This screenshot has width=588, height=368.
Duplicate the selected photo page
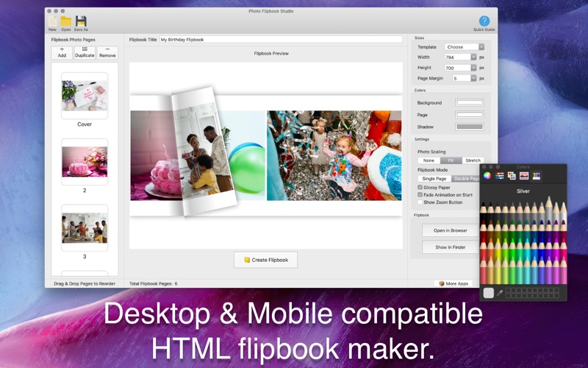click(x=85, y=52)
